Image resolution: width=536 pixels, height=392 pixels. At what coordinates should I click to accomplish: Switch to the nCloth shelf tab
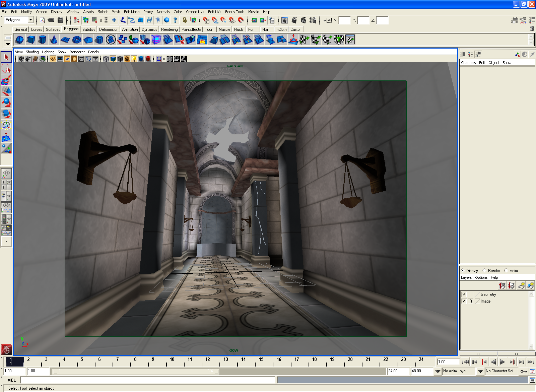coord(281,29)
